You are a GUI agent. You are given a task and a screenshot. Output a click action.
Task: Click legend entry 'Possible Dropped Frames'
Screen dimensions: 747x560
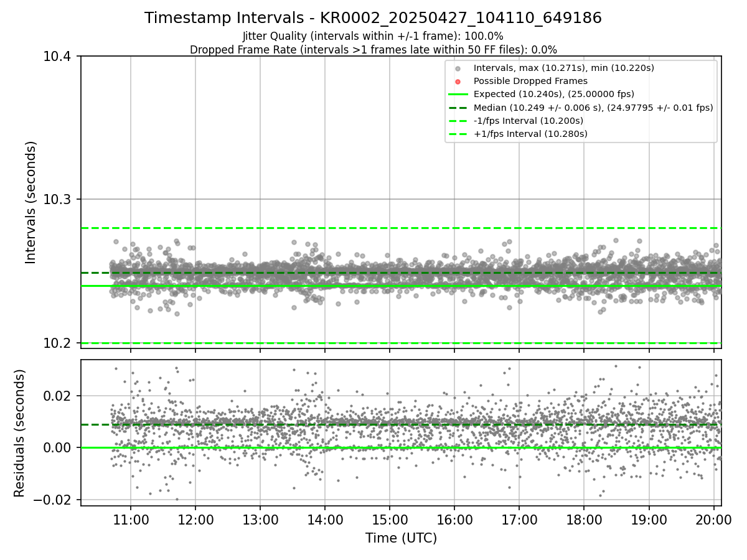pos(530,81)
